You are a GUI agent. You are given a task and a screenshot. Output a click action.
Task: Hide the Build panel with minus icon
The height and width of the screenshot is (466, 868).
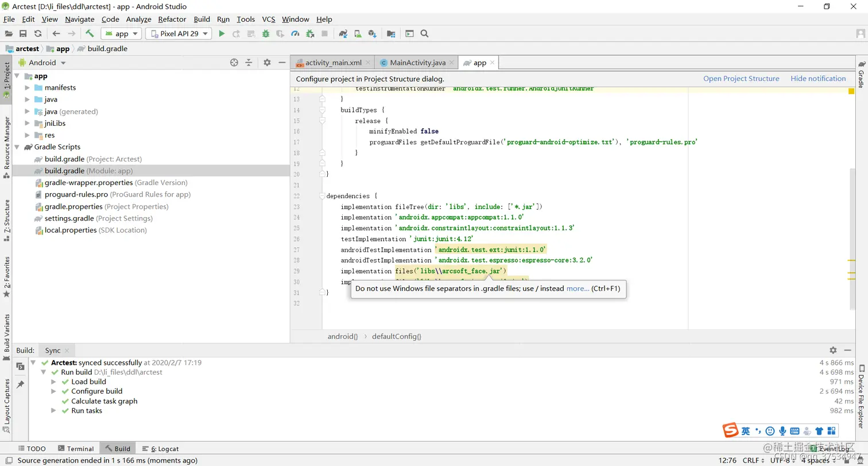point(848,350)
